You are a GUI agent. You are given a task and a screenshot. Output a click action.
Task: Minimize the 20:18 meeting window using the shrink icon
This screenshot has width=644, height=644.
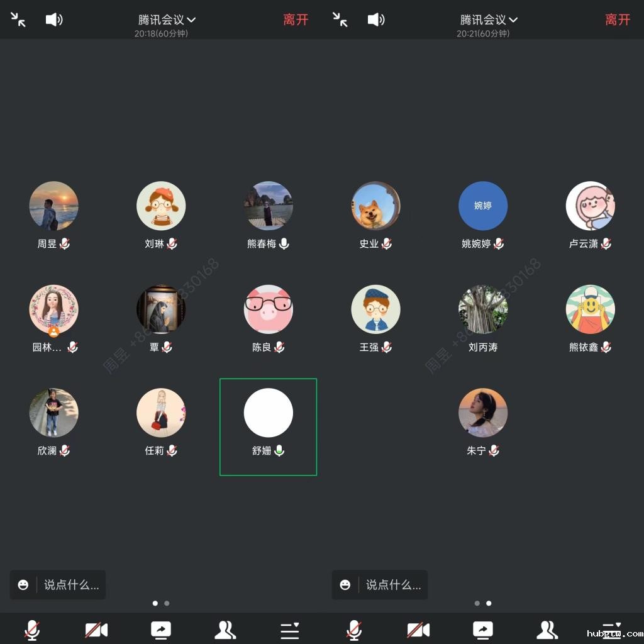pyautogui.click(x=18, y=19)
